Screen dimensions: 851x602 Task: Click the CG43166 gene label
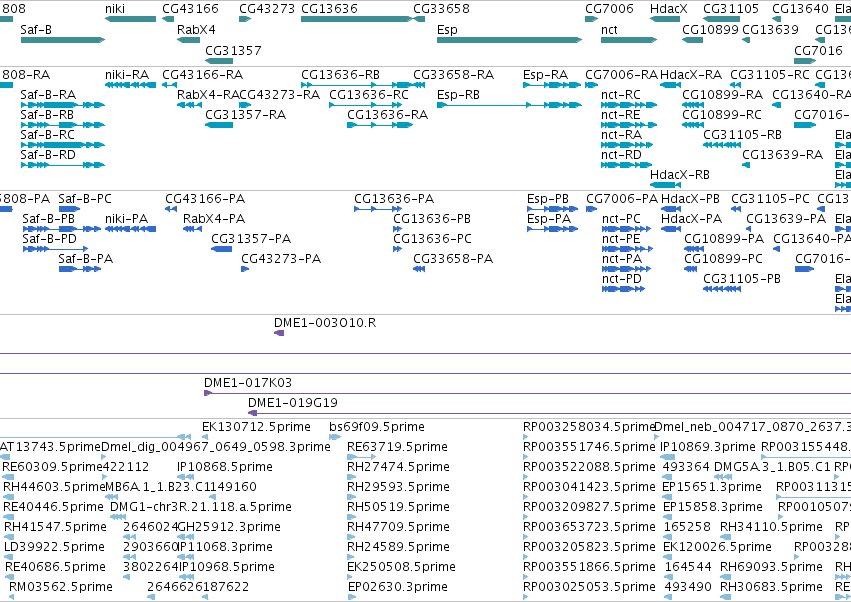190,9
